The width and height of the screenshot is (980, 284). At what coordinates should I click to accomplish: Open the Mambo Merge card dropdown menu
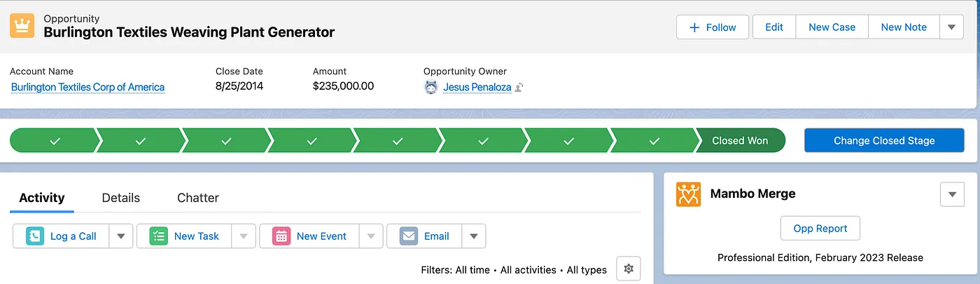952,194
